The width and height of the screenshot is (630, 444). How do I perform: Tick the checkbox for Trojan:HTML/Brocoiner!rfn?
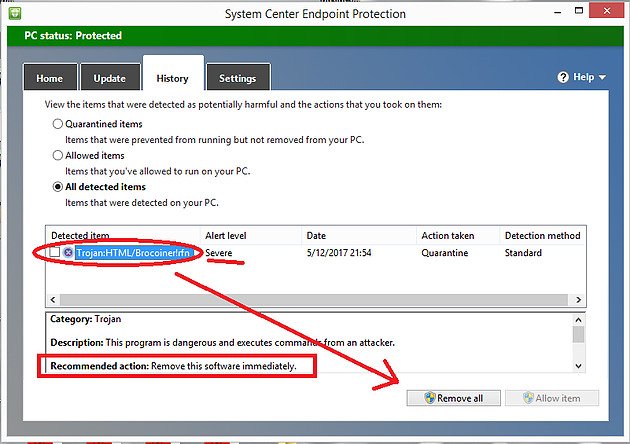click(55, 252)
